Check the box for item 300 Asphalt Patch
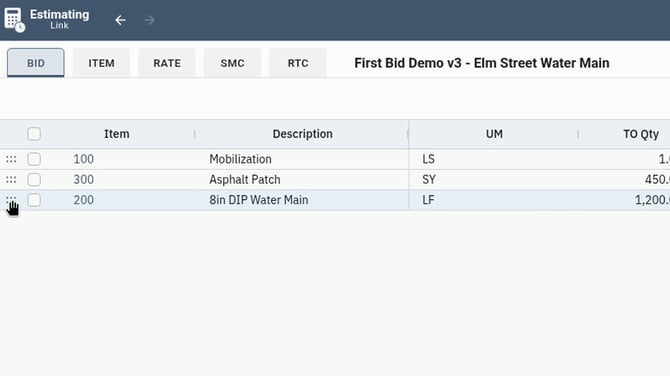The image size is (670, 376). pyautogui.click(x=34, y=179)
